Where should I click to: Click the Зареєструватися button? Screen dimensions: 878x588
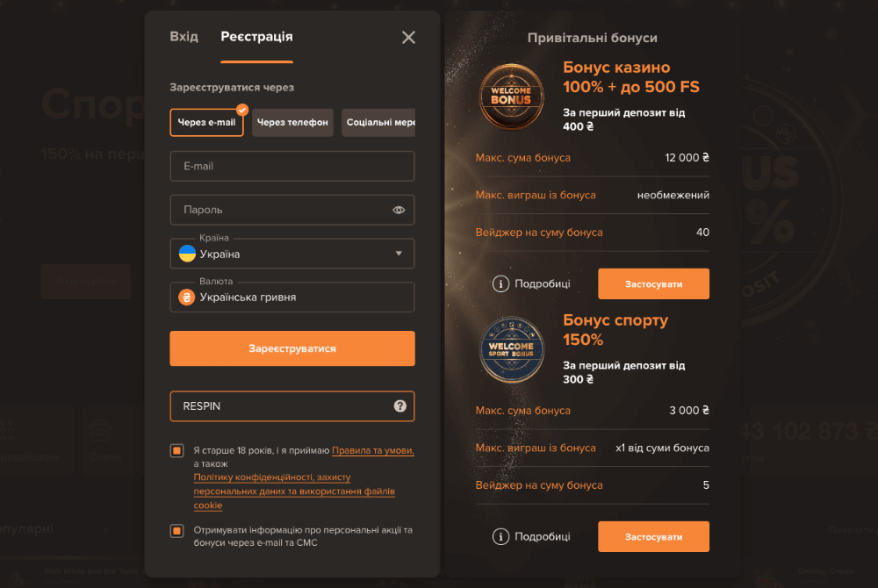point(292,348)
